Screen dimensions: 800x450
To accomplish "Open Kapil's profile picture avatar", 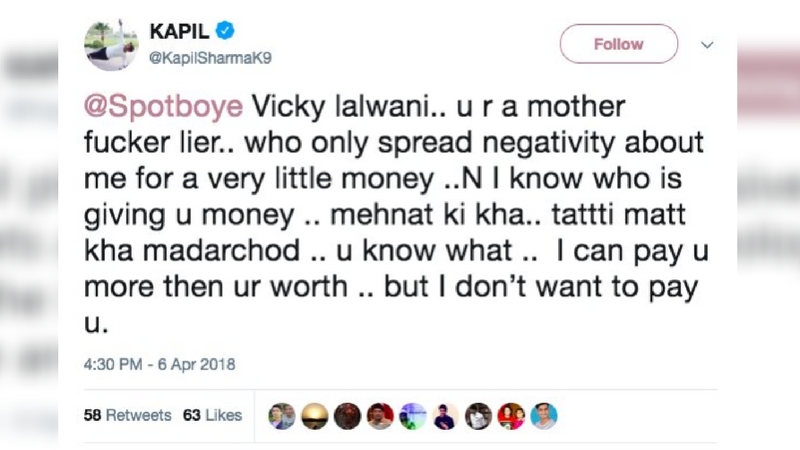I will click(111, 46).
